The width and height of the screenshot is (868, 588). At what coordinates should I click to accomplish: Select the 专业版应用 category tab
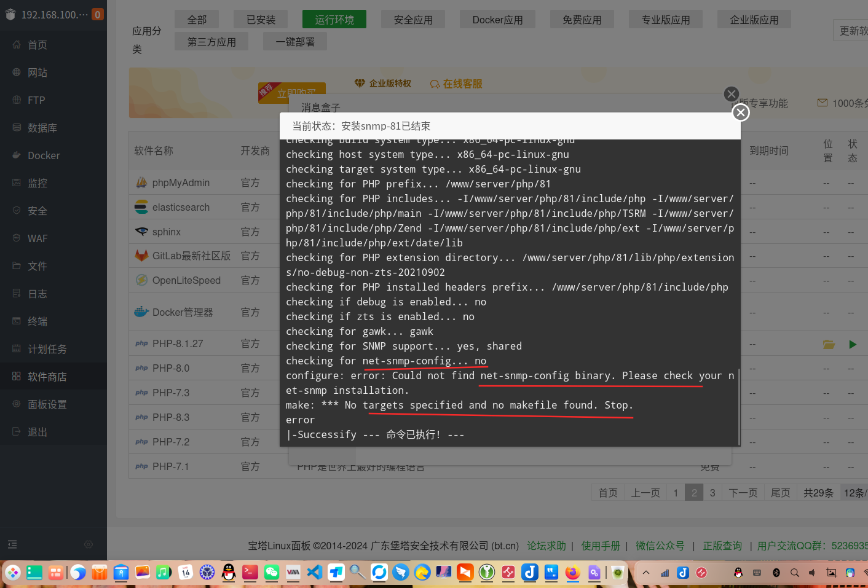tap(666, 20)
